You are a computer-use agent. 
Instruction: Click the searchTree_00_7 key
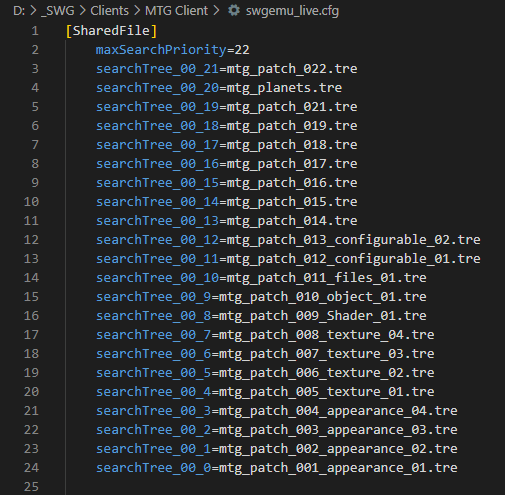coord(154,335)
